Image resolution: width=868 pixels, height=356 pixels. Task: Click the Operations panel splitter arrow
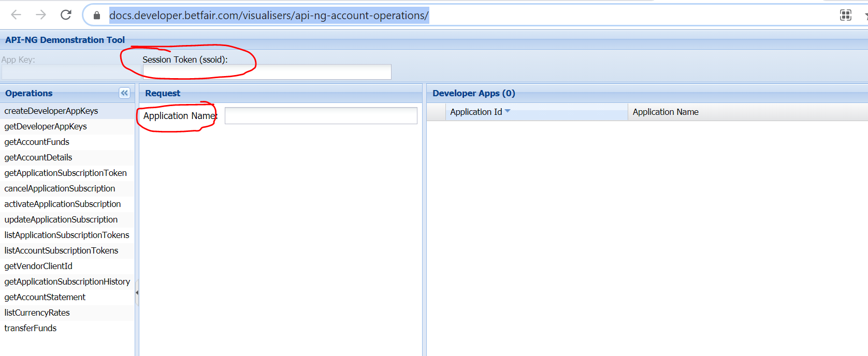pos(137,292)
